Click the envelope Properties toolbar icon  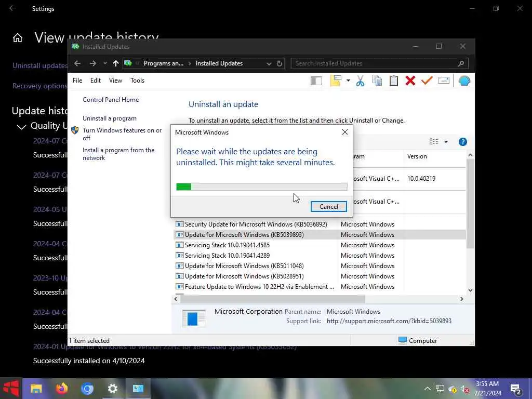click(x=444, y=81)
